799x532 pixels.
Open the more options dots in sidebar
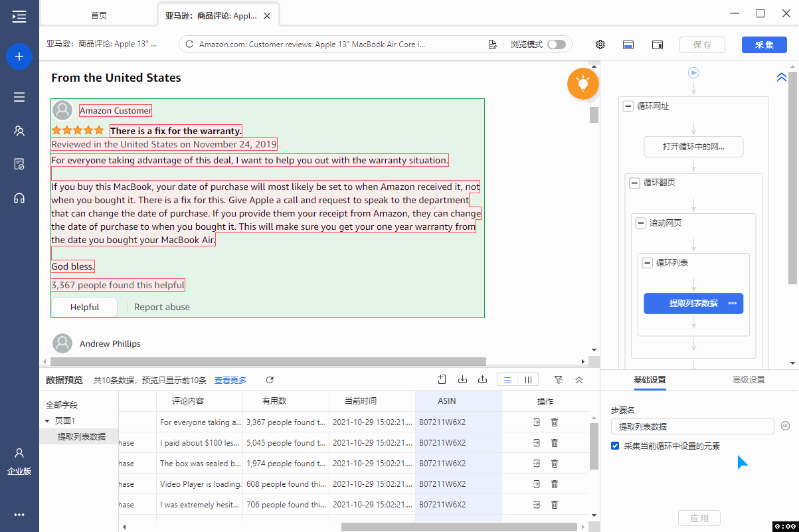(19, 515)
